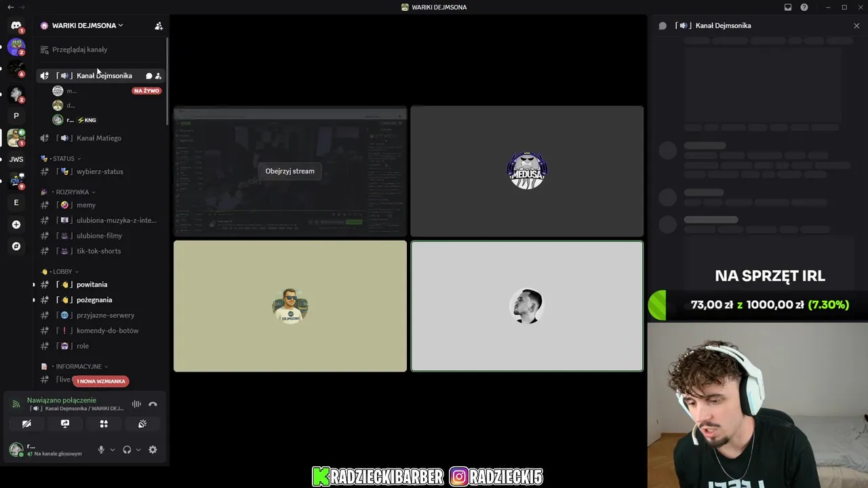Select the Kanał Dejmsonika voice channel
Screen dimensions: 868x488
pyautogui.click(x=100, y=76)
